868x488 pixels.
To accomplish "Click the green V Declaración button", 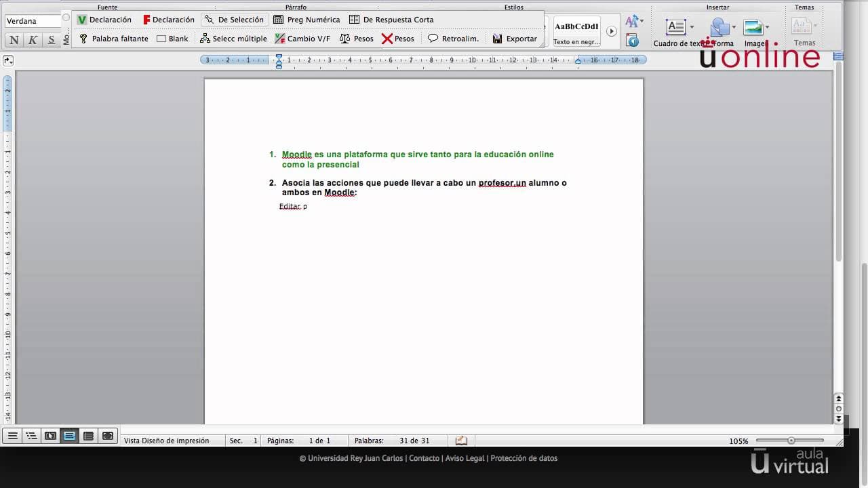I will pyautogui.click(x=104, y=20).
